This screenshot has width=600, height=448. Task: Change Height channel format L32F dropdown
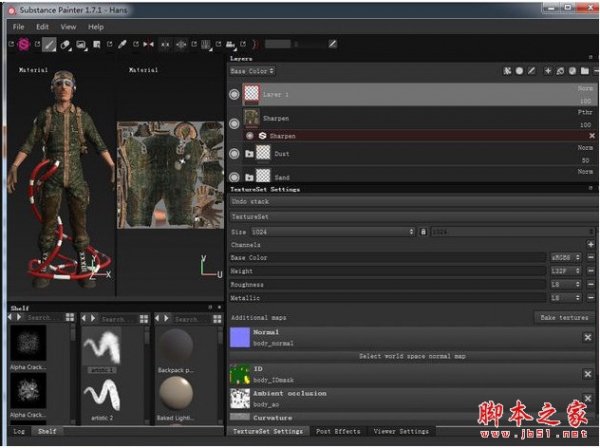coord(565,270)
